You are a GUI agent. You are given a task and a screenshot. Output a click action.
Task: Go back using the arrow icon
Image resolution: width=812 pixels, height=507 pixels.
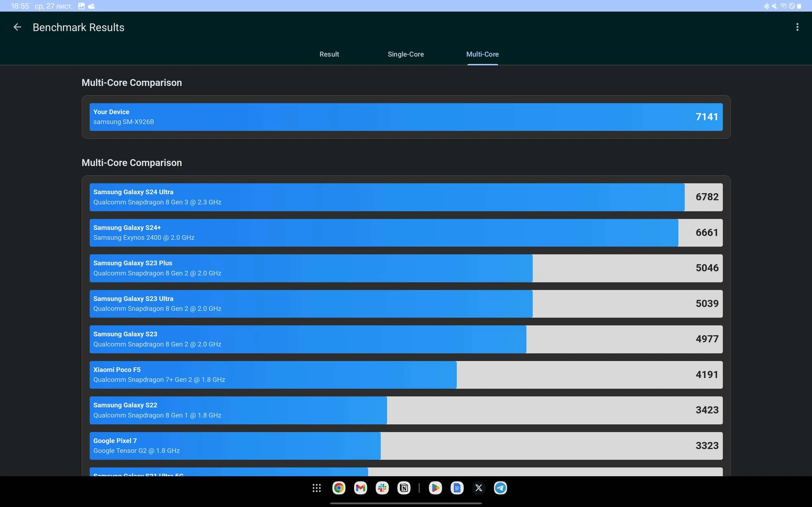click(17, 27)
